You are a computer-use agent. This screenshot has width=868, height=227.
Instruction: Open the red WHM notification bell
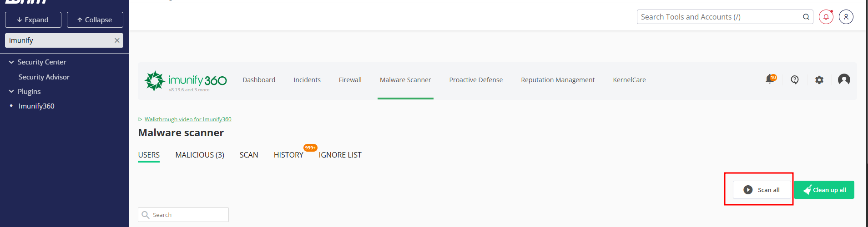coord(826,17)
